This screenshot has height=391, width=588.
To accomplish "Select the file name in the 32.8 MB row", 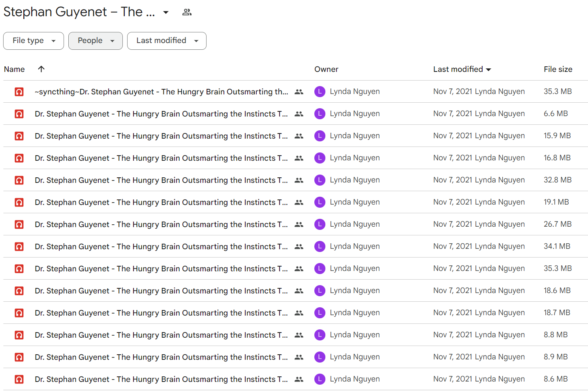I will pos(162,180).
